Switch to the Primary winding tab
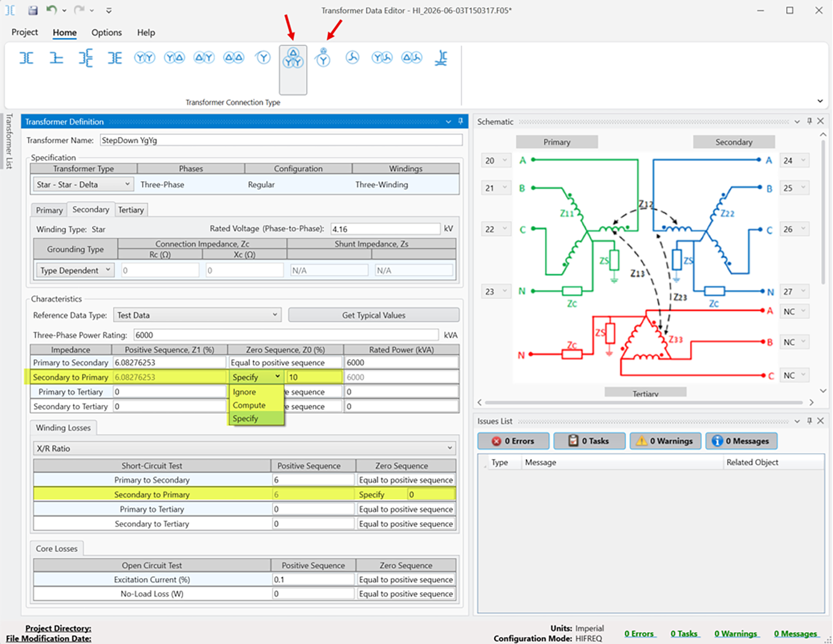The height and width of the screenshot is (644, 833). pyautogui.click(x=49, y=210)
